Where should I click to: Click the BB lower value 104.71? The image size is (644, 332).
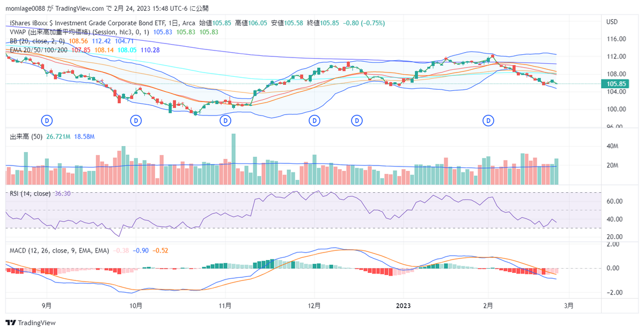(124, 41)
